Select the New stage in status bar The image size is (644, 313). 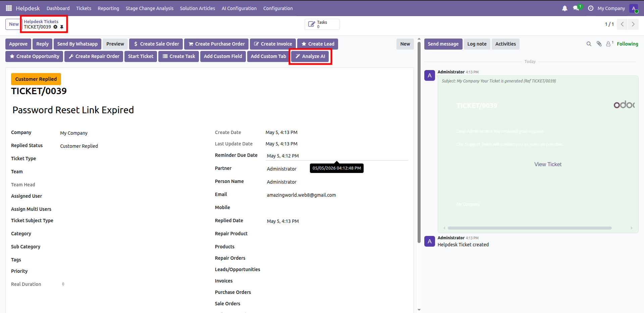[x=405, y=44]
